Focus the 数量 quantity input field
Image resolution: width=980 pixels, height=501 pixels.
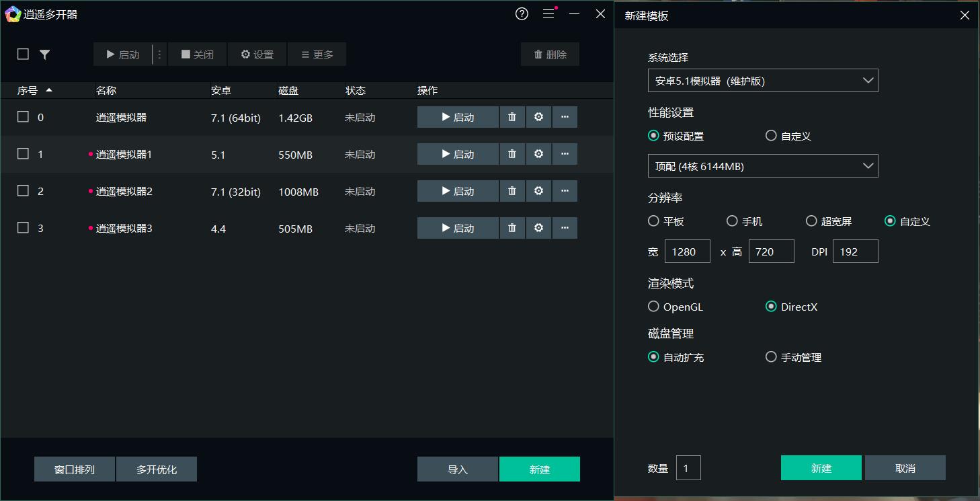(689, 468)
